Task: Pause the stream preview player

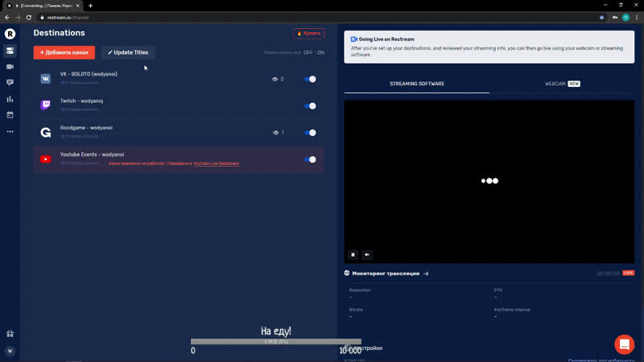Action: tap(353, 254)
